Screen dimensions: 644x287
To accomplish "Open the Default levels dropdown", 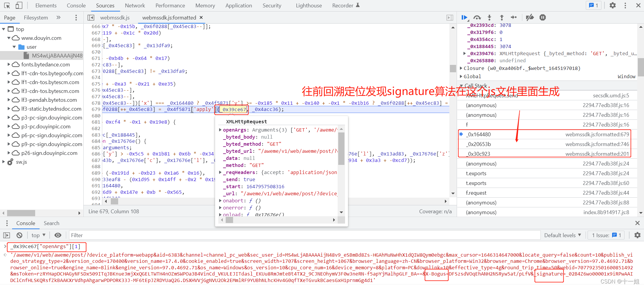I will click(562, 235).
